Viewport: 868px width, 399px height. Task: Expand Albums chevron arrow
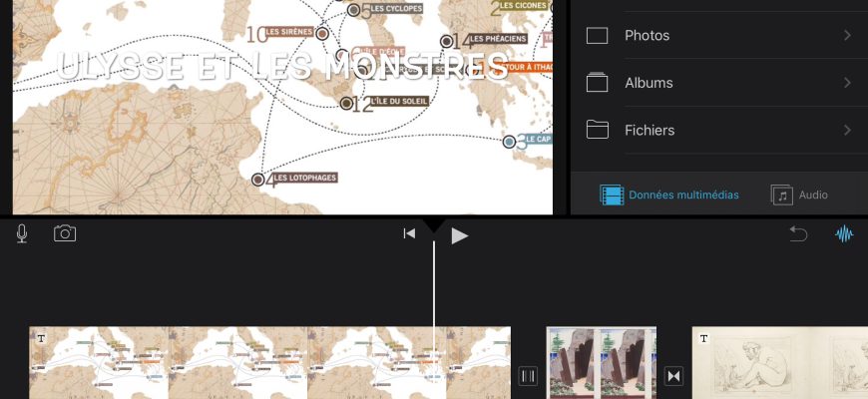pos(847,83)
